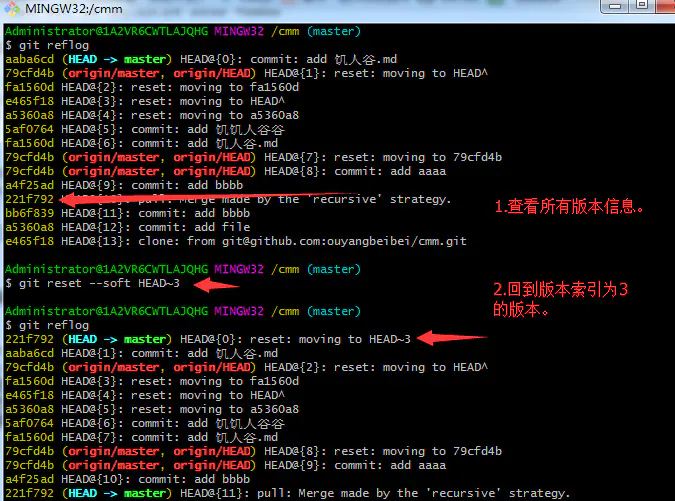
Task: Click line 'e465f18 HEAD@{3}: reset: moving to HEAD^'
Action: point(145,101)
